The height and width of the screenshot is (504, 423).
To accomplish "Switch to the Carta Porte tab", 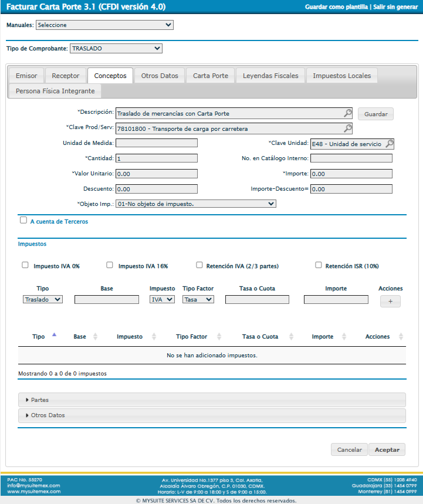I will click(x=211, y=76).
